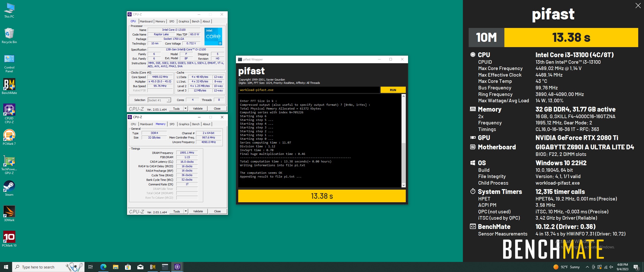Click the volume tray icon
The image size is (644, 272).
pyautogui.click(x=612, y=267)
